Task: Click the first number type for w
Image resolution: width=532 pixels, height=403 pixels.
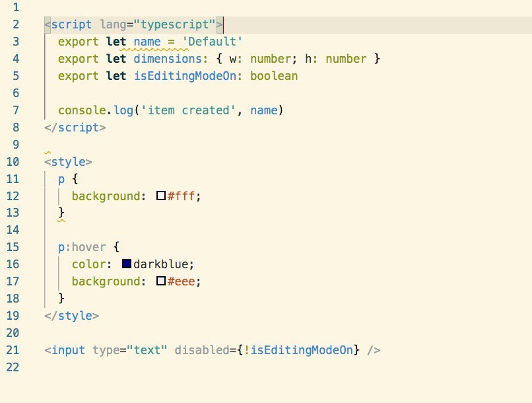Action: coord(271,59)
